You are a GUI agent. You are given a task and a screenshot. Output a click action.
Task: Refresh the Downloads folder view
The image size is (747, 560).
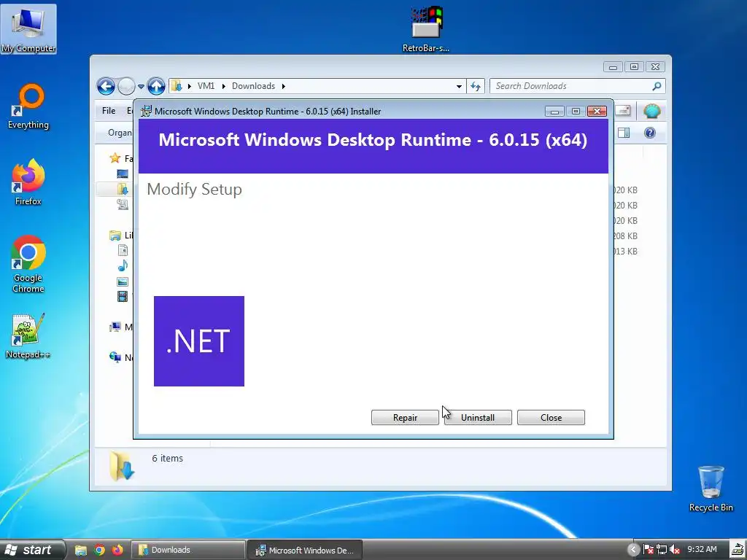tap(476, 86)
